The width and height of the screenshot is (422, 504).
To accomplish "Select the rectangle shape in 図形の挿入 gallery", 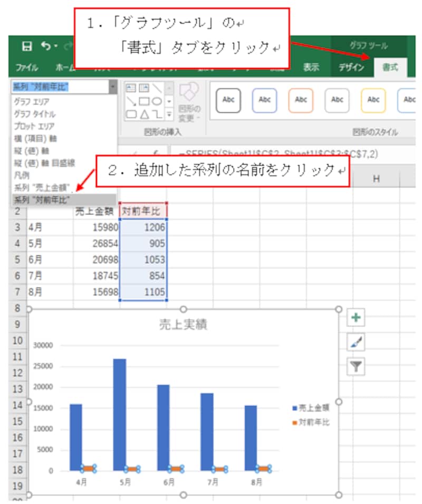I will coord(143,101).
